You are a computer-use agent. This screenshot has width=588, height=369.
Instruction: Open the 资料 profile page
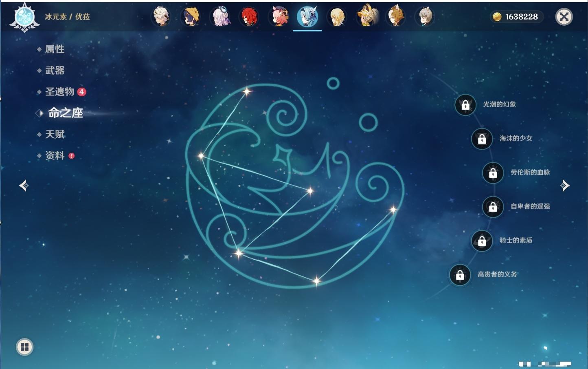coord(55,155)
